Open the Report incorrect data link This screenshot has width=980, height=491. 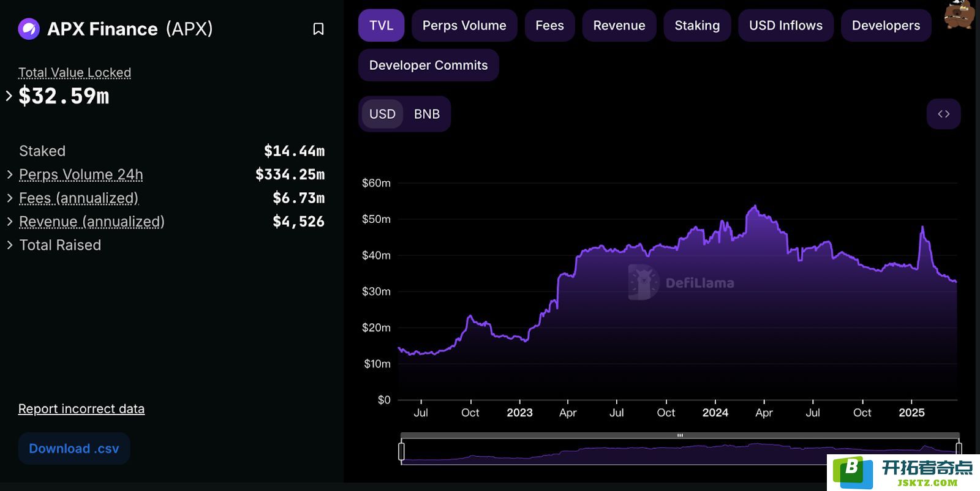(x=81, y=409)
